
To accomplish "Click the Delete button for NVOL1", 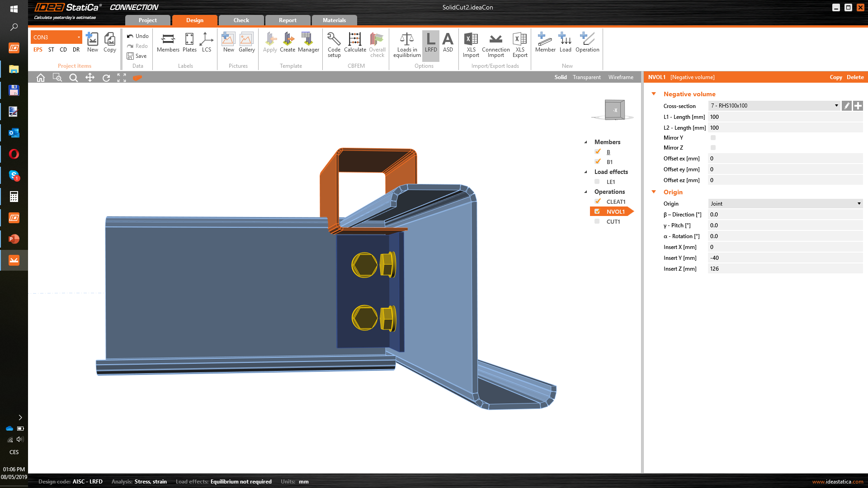I will coord(856,77).
